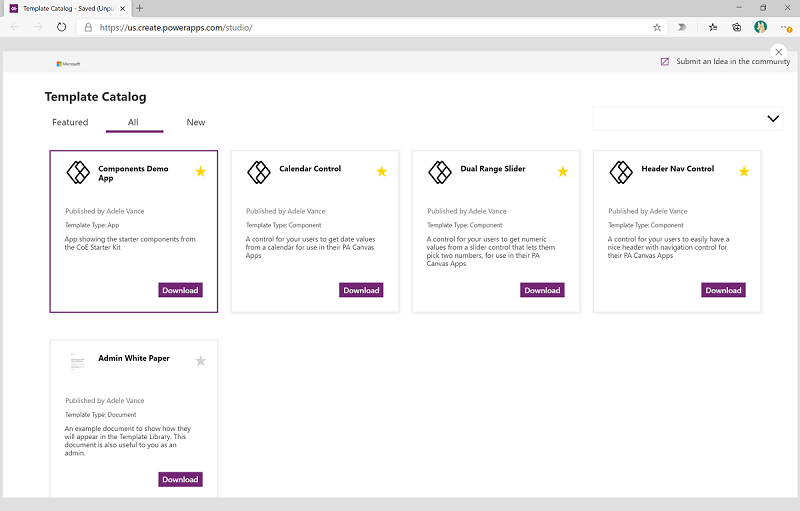800x511 pixels.
Task: Click the browser forward arrow
Action: click(38, 27)
